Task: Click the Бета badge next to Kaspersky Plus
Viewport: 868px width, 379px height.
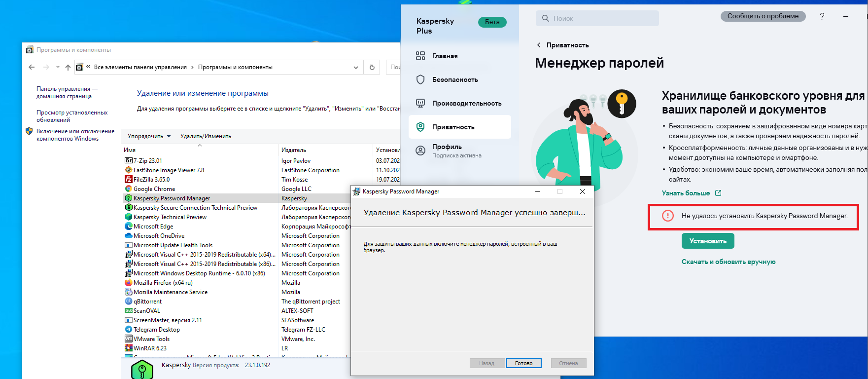Action: (x=492, y=22)
